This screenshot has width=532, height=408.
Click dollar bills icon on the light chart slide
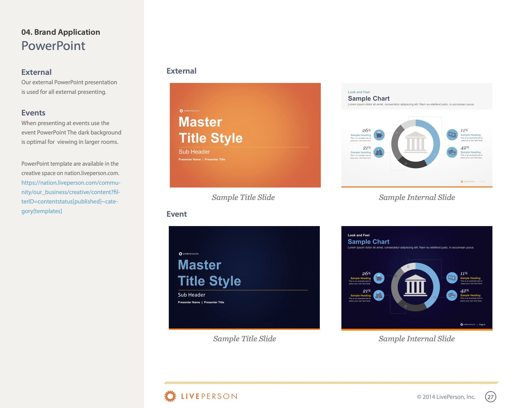coord(452,135)
